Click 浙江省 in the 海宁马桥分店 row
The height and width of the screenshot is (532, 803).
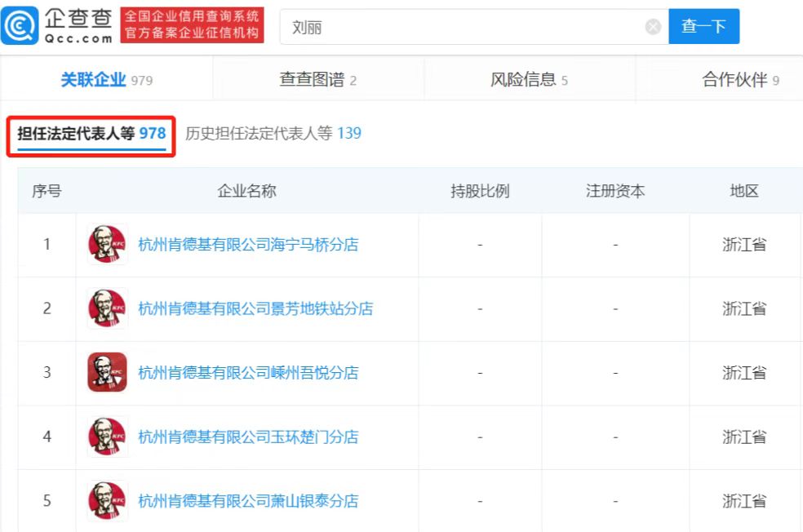coord(744,245)
